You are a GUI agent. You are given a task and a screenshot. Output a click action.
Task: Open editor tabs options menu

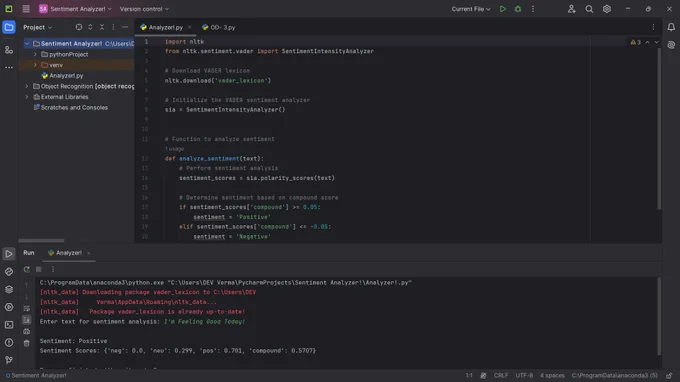tap(653, 27)
